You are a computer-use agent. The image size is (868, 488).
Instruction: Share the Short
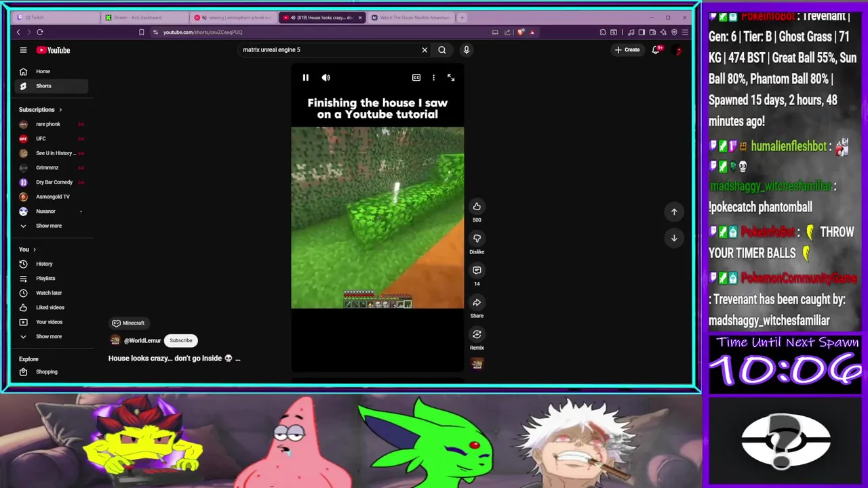click(x=477, y=302)
